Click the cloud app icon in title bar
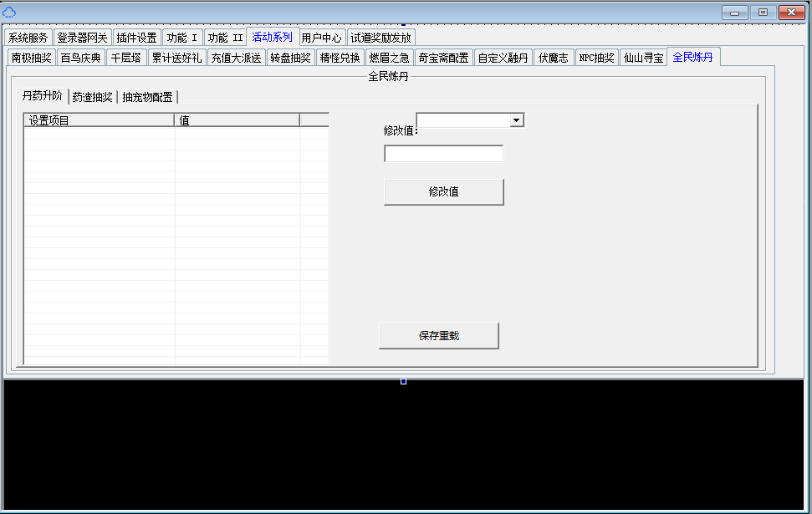Viewport: 812px width, 514px height. [9, 12]
